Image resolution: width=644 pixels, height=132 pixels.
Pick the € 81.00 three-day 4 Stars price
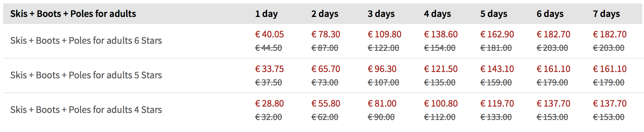coord(382,103)
